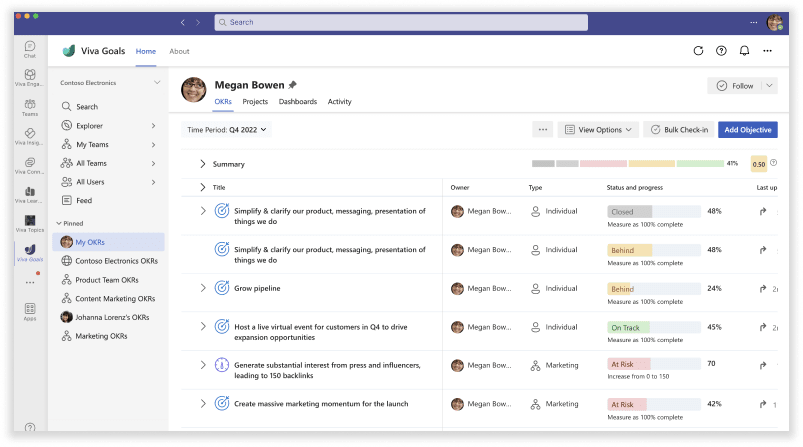Open Viva Connections app icon

[30, 165]
